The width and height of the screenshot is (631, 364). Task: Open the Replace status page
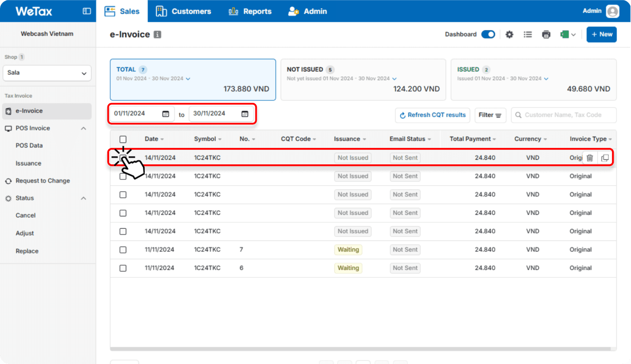(27, 251)
